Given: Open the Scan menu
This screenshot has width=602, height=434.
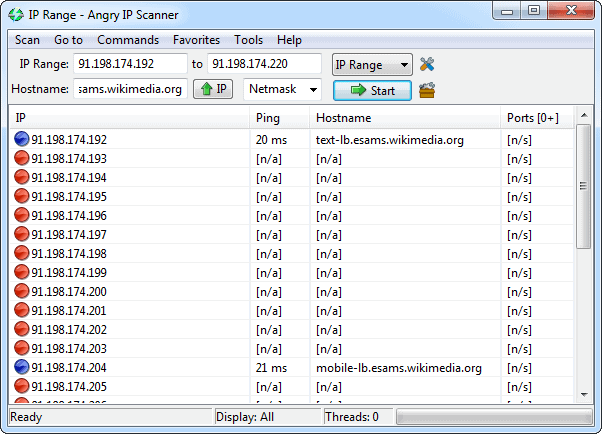Looking at the screenshot, I should tap(27, 40).
